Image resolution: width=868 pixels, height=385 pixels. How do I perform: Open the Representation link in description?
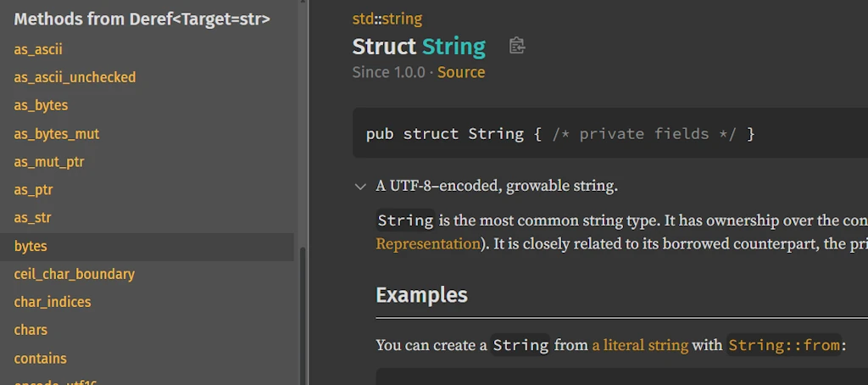click(x=428, y=244)
